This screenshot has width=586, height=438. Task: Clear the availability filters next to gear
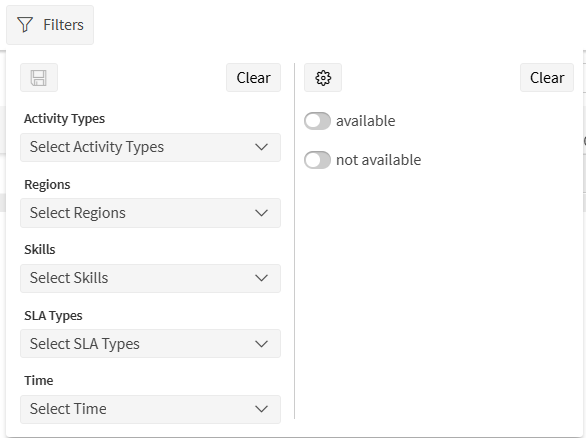(547, 78)
